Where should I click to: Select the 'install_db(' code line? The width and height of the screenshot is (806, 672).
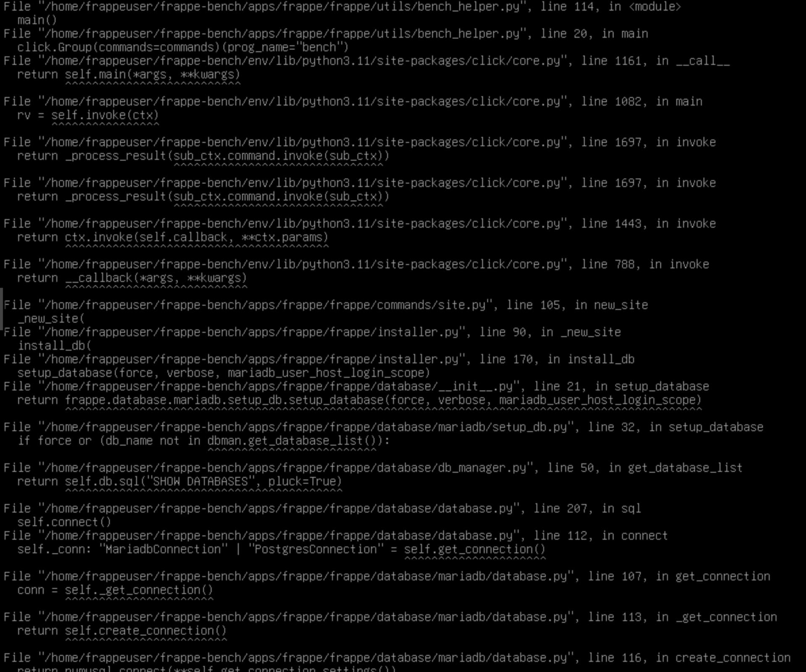pyautogui.click(x=54, y=346)
